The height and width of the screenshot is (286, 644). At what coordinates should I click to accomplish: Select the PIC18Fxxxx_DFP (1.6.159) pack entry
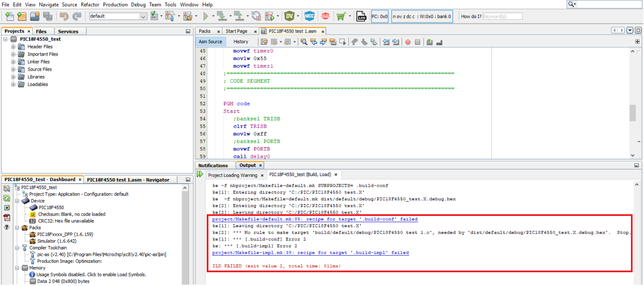click(65, 235)
